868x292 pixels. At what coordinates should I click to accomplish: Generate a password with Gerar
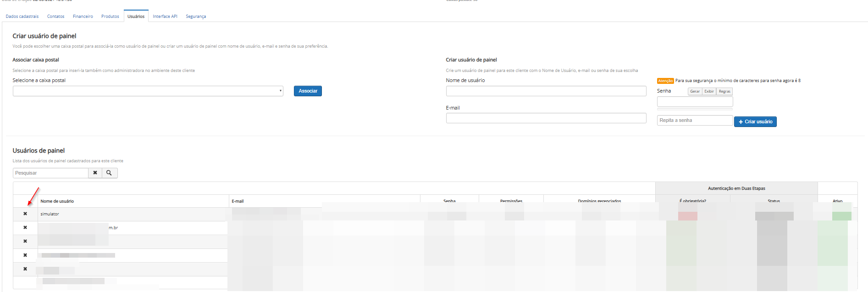point(695,91)
